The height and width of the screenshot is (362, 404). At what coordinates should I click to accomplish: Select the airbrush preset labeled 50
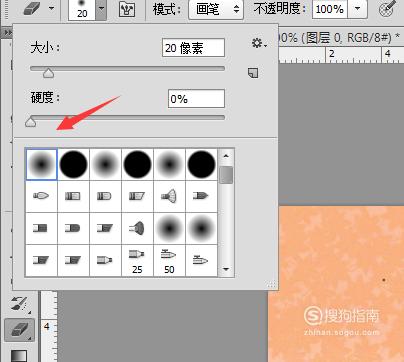tap(169, 261)
